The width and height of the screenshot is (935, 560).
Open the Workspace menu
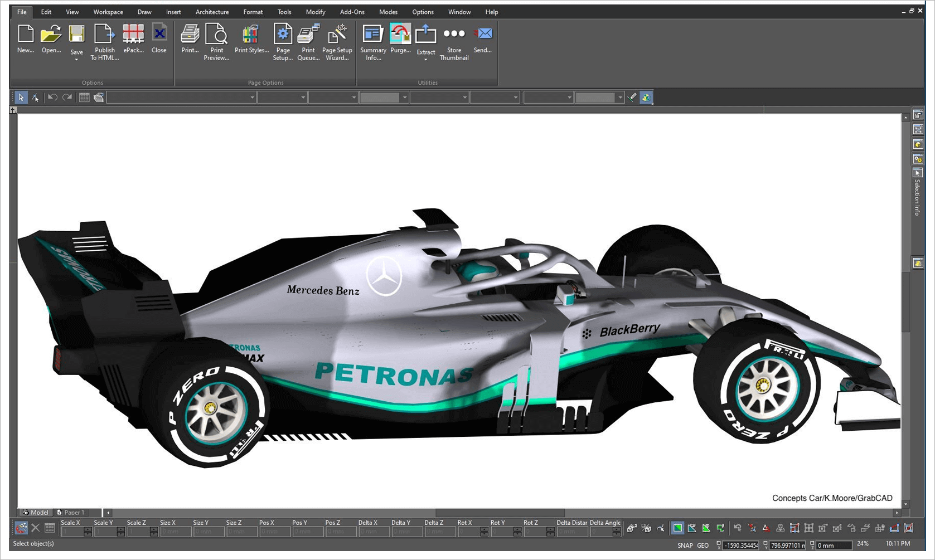pyautogui.click(x=108, y=12)
